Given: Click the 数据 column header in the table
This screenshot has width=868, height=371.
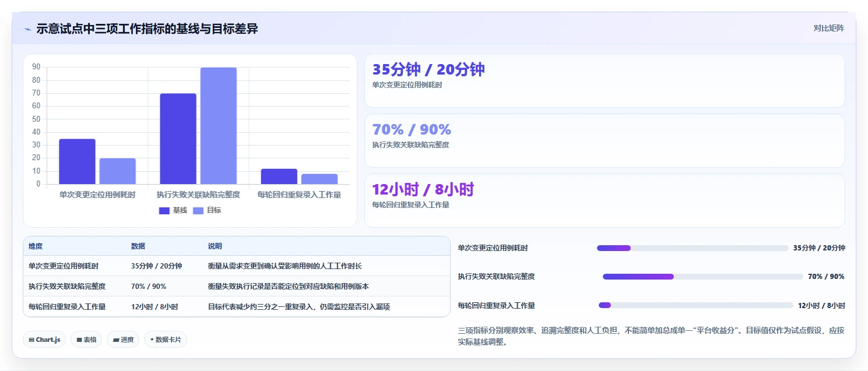Looking at the screenshot, I should (x=138, y=246).
